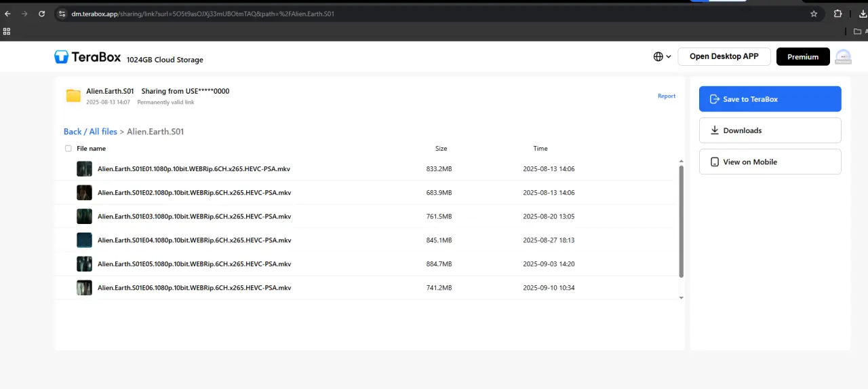Bookmark page with the star icon
Viewport: 868px width, 389px height.
coord(814,14)
